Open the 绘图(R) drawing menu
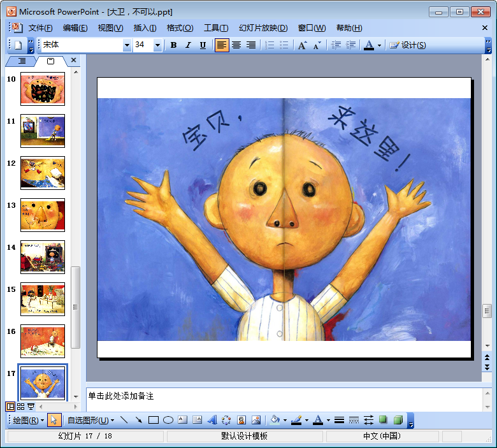 pos(28,421)
